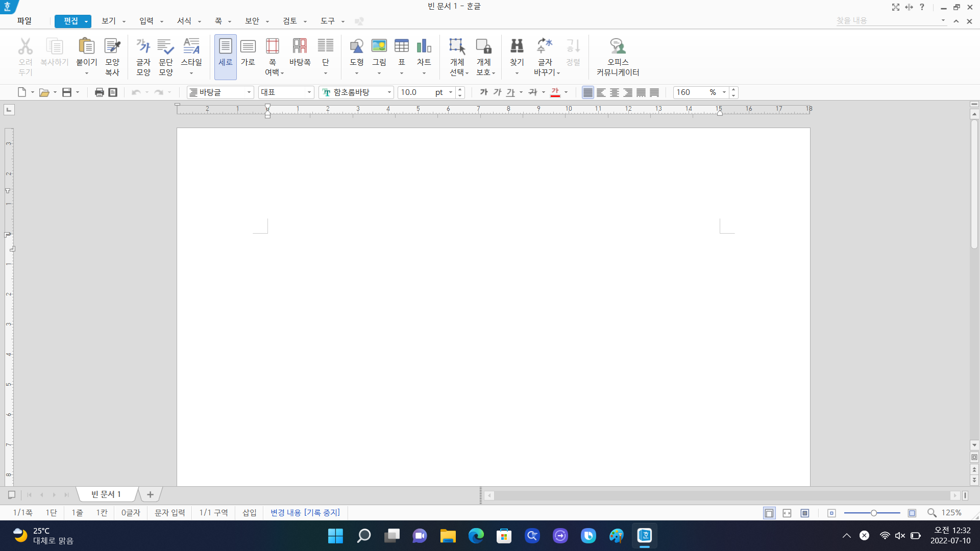Add new document tab with plus button

tap(150, 494)
